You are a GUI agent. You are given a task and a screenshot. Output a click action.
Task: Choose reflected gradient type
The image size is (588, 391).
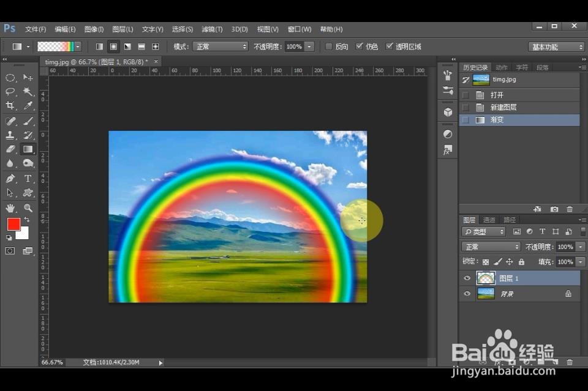click(141, 47)
